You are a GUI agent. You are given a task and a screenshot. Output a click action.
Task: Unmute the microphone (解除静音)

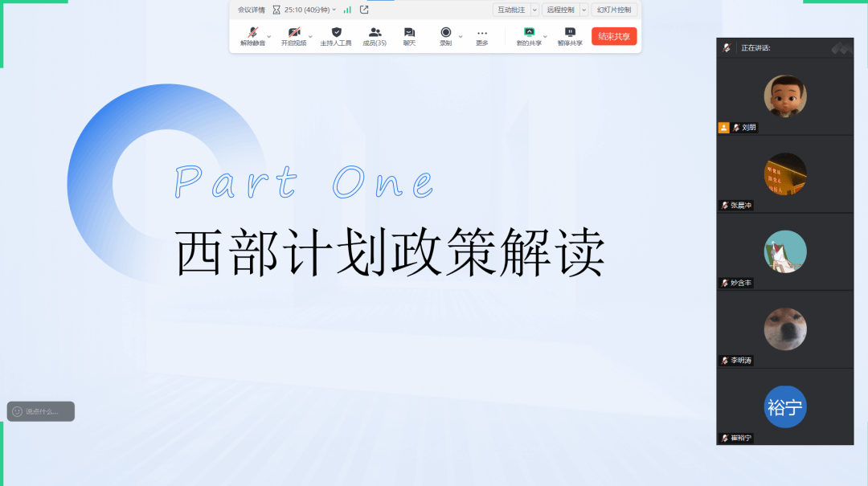[x=252, y=33]
